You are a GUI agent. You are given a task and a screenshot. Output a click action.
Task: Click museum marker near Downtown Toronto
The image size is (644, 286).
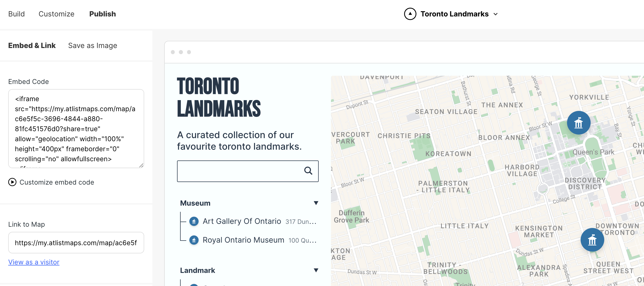point(592,240)
